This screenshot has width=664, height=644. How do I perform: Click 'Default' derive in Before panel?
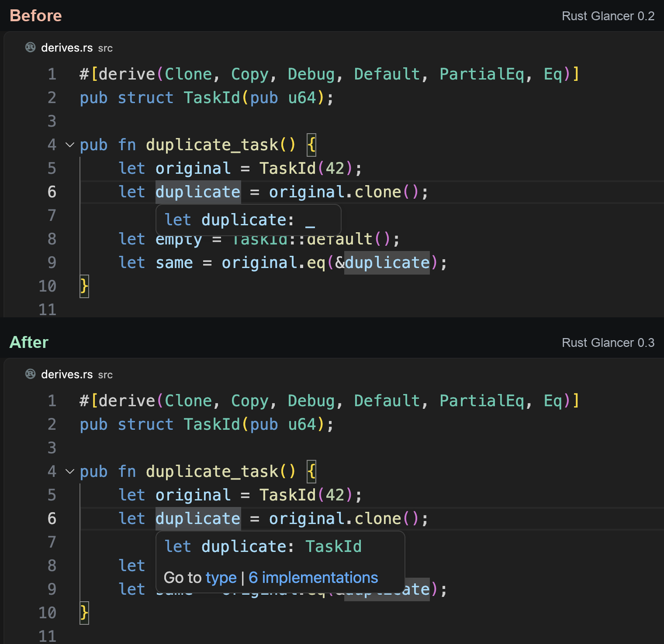click(x=387, y=74)
